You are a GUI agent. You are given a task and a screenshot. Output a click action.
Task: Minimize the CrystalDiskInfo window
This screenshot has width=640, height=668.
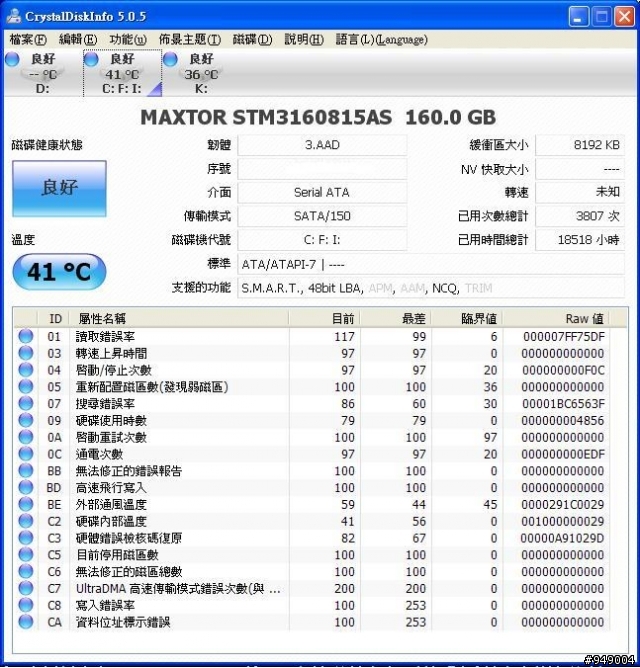pyautogui.click(x=579, y=17)
